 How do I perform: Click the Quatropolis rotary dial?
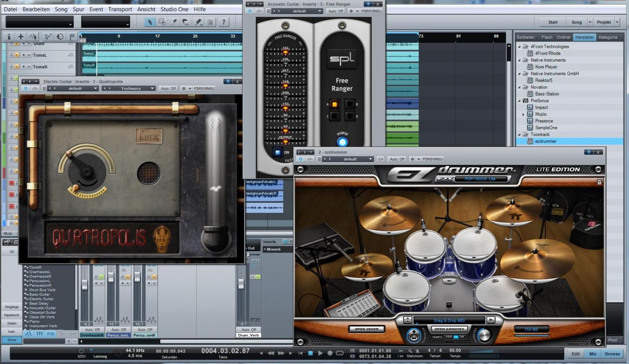[87, 173]
